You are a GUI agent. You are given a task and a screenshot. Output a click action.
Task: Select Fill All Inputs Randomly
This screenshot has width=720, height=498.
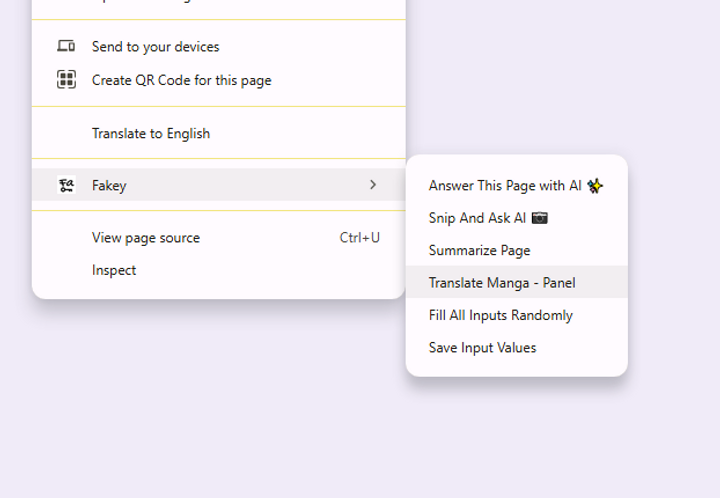(517, 315)
